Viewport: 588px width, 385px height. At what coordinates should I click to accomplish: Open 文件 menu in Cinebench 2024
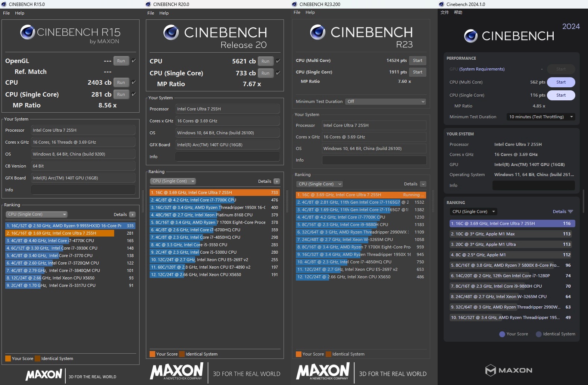coord(445,12)
